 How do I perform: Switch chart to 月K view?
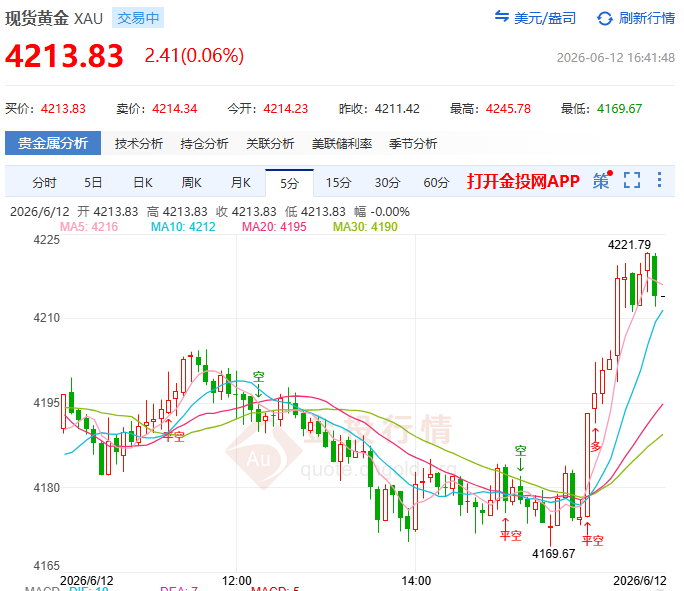pos(240,182)
